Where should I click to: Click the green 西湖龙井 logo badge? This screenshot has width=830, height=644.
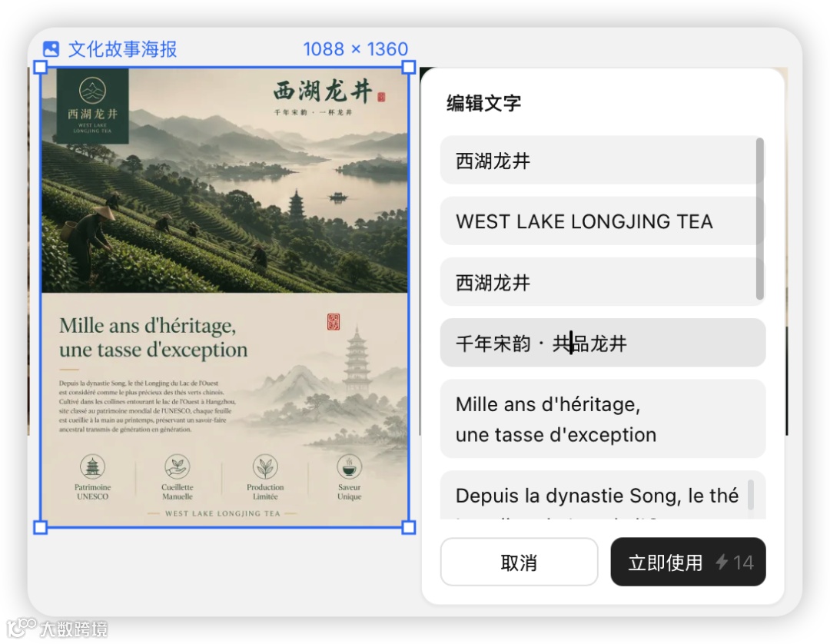click(93, 106)
